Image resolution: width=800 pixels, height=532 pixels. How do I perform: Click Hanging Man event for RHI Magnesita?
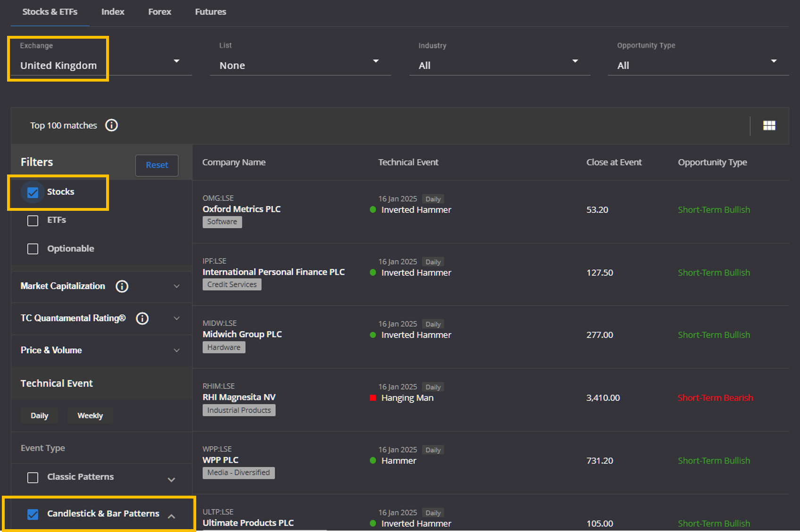click(x=407, y=398)
